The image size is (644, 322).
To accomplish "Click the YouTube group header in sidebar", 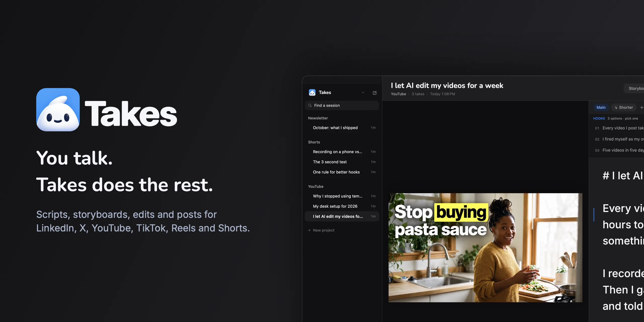I will 316,186.
